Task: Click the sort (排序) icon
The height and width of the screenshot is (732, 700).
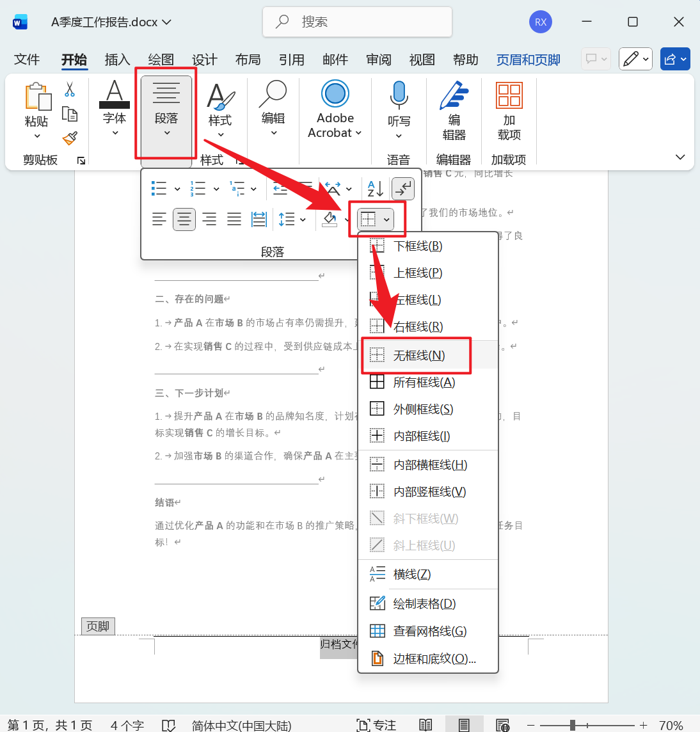Action: pos(373,188)
